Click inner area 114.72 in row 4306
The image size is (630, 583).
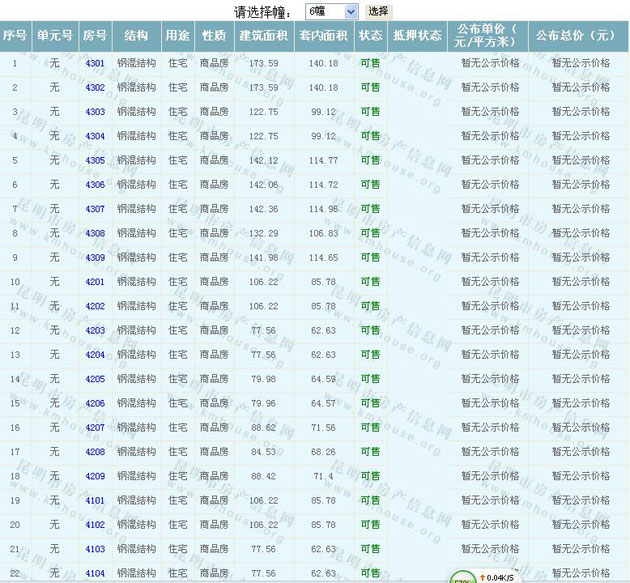click(x=323, y=185)
